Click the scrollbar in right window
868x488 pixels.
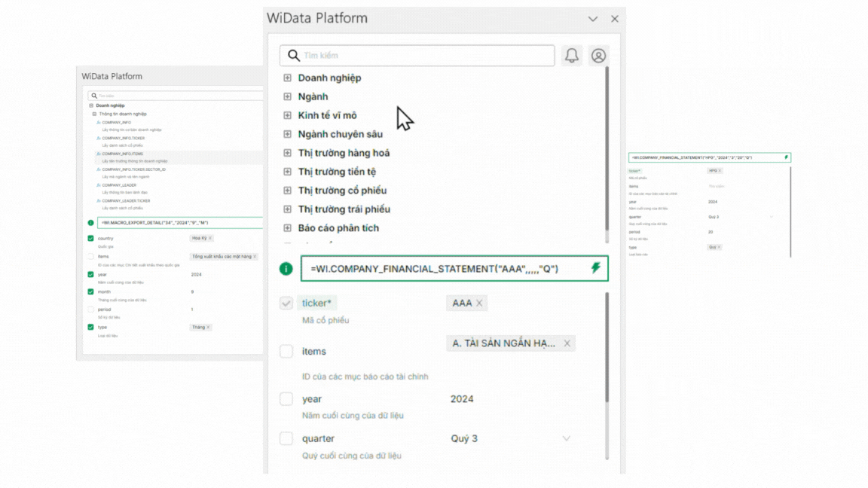click(790, 212)
